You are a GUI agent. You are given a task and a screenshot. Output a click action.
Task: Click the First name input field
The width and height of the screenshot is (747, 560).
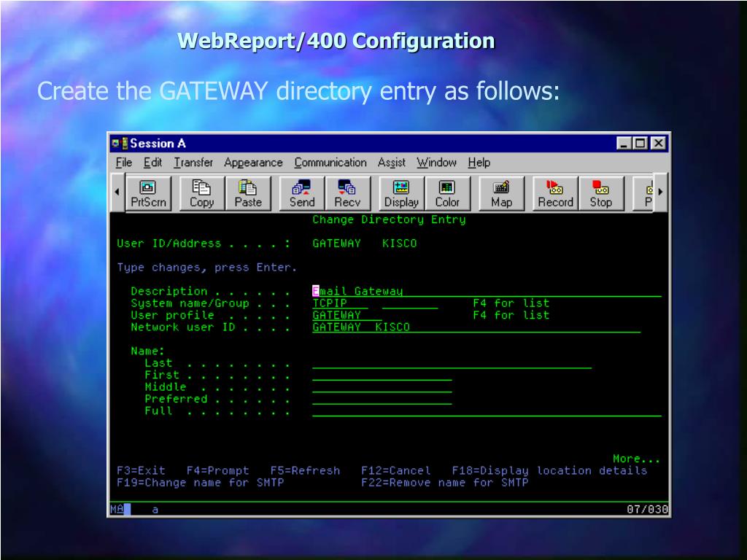pos(382,376)
